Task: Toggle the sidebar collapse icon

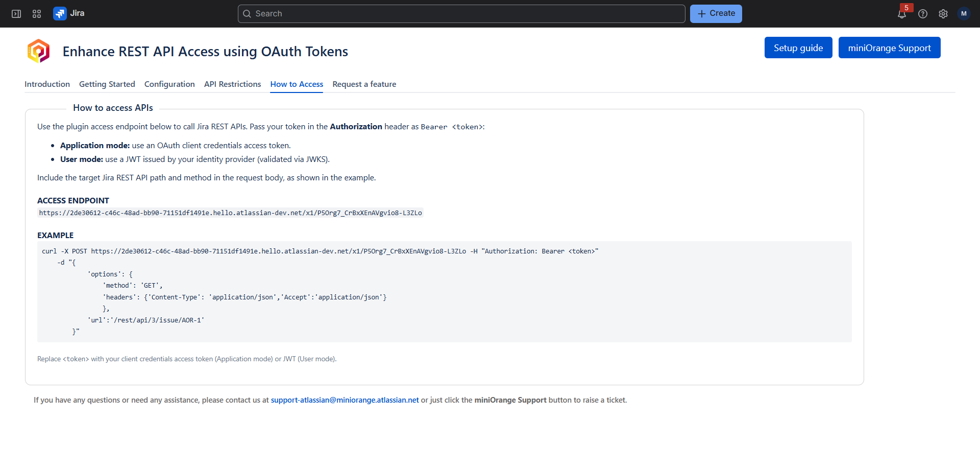Action: (16, 14)
